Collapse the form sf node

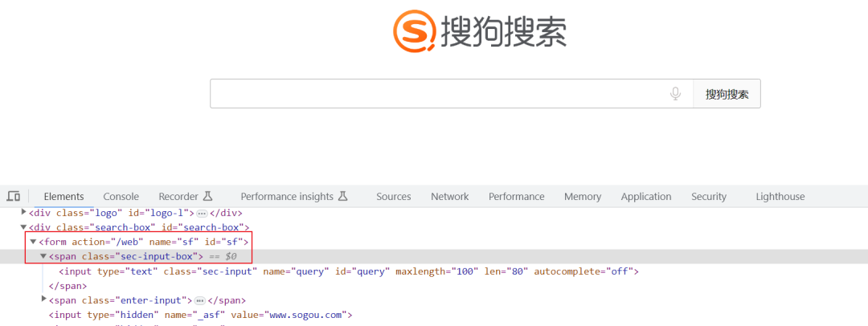tap(33, 242)
